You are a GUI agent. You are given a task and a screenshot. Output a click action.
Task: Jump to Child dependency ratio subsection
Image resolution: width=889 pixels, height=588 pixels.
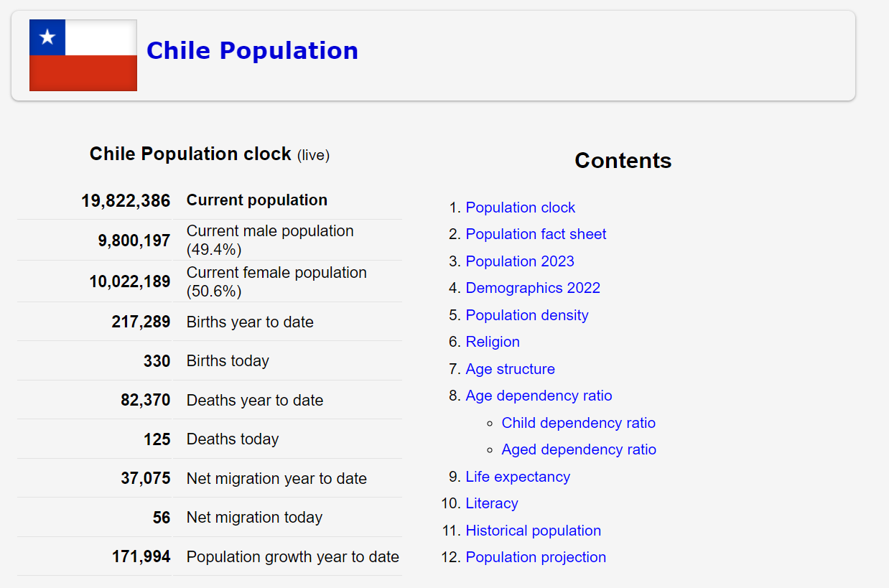pyautogui.click(x=578, y=423)
